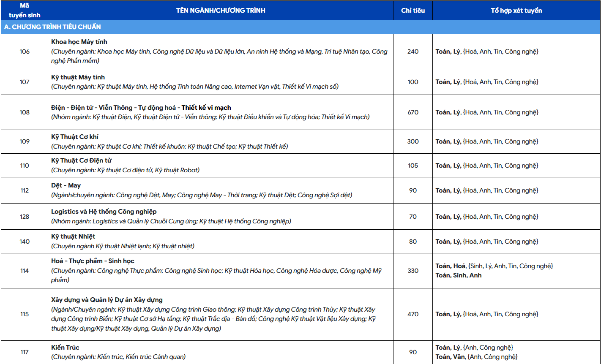Click 'Toán, Văn, {Anh, Công nghệ}' combination
Screen dimensions: 601x364
[x=476, y=357]
